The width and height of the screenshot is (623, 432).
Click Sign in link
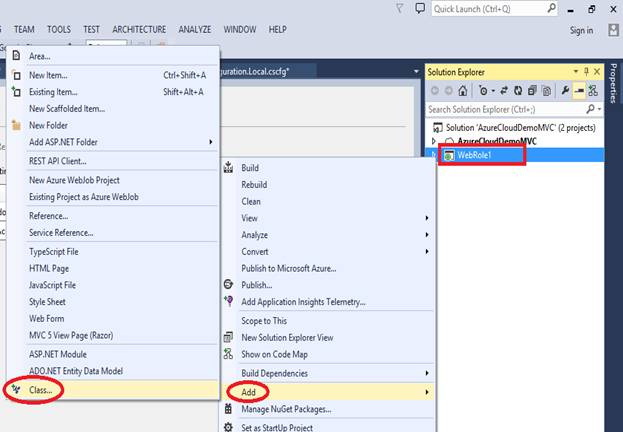tap(581, 30)
